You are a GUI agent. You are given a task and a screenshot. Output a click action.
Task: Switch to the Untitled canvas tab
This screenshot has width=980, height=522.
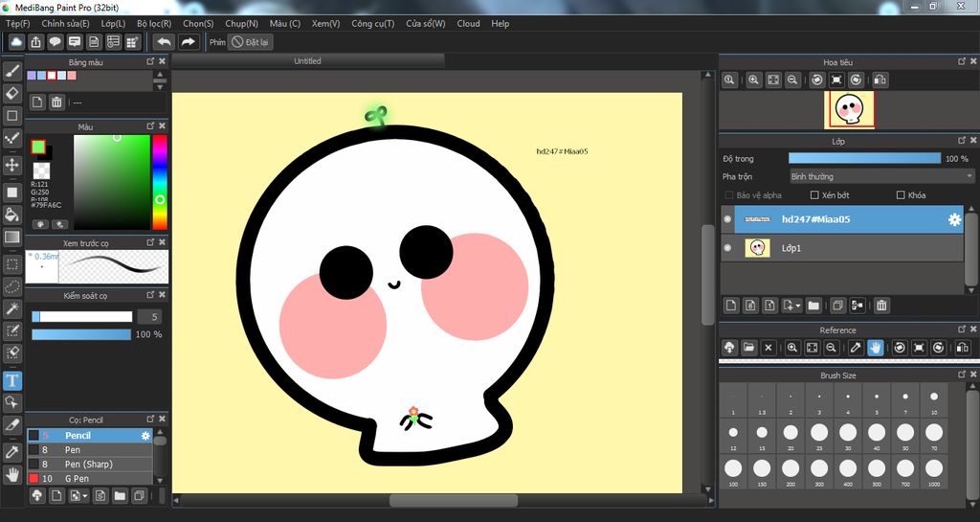[307, 60]
